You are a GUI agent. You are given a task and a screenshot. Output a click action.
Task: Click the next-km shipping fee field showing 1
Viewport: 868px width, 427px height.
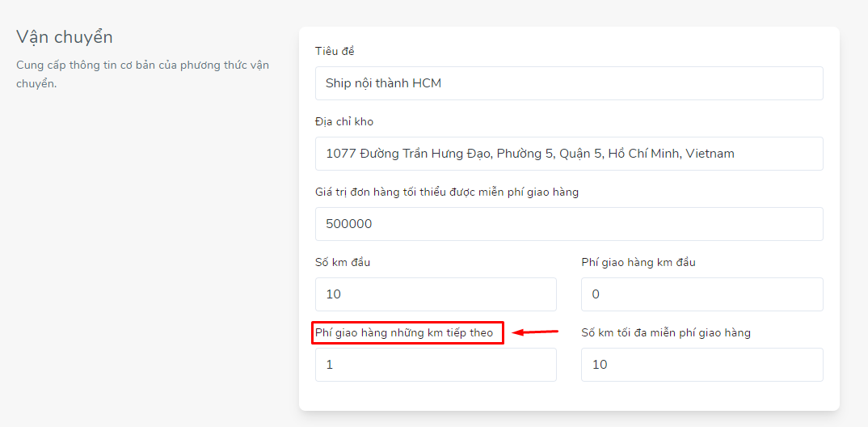click(x=436, y=365)
